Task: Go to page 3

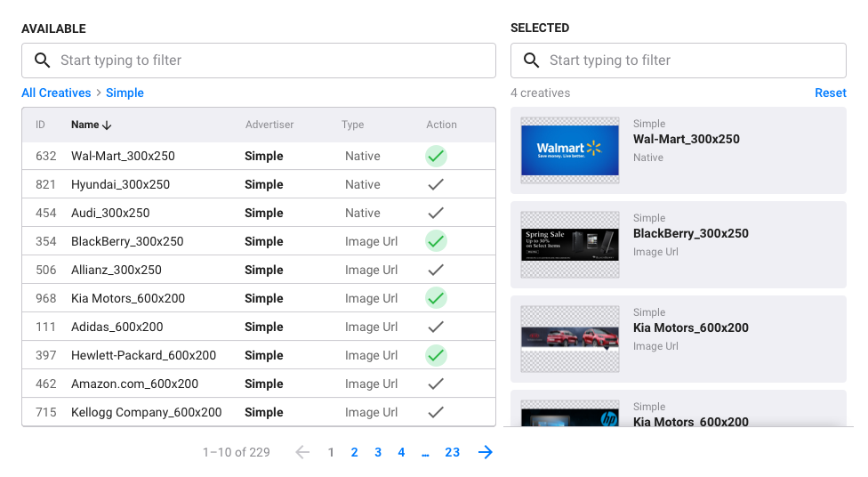Action: (x=378, y=453)
